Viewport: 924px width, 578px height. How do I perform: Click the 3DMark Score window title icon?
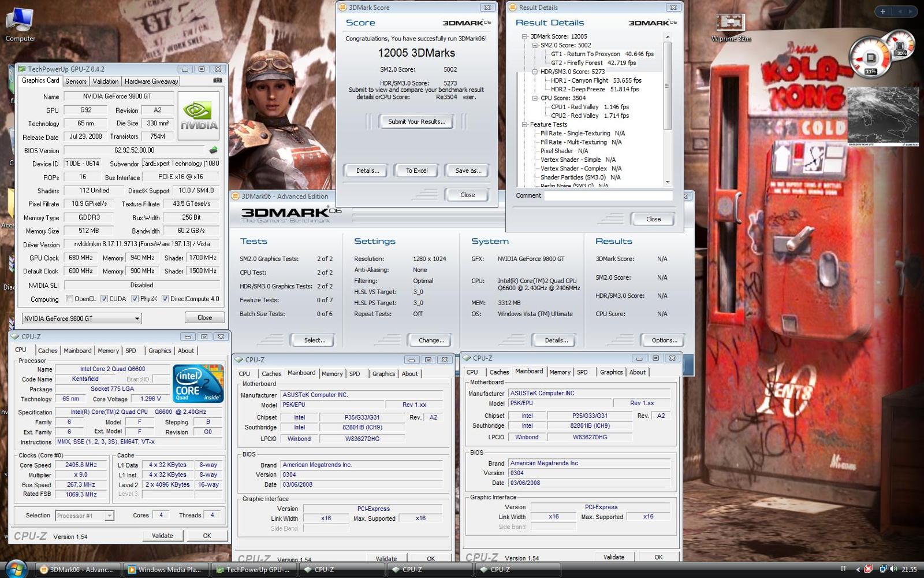tap(343, 8)
